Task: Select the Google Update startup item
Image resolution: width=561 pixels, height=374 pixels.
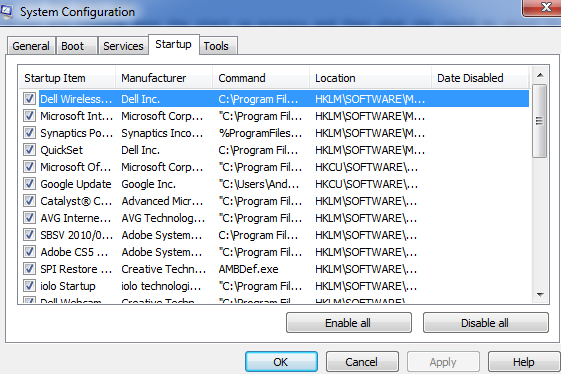Action: click(75, 184)
